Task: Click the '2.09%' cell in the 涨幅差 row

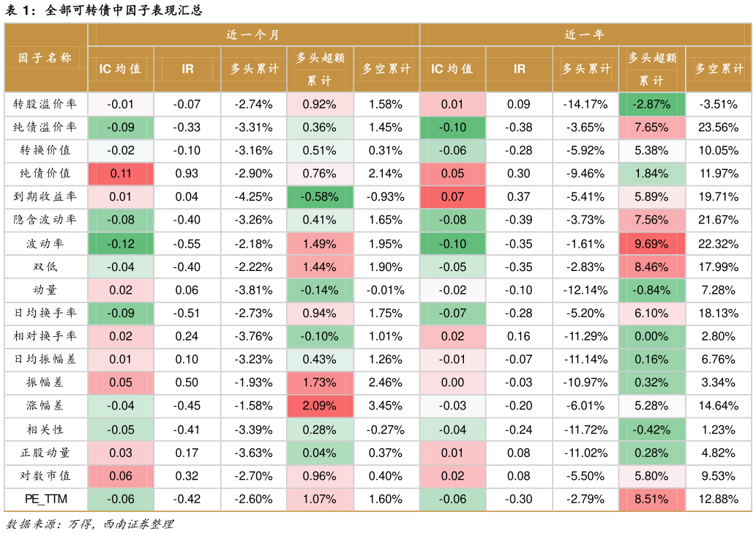Action: point(320,406)
